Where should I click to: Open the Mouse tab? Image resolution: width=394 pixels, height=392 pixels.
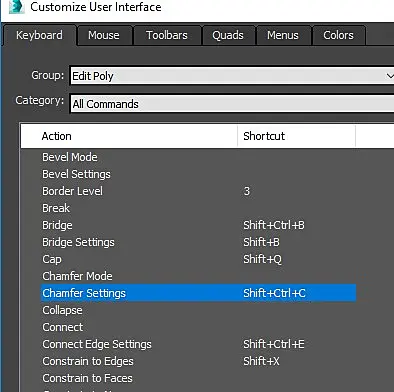pyautogui.click(x=104, y=35)
